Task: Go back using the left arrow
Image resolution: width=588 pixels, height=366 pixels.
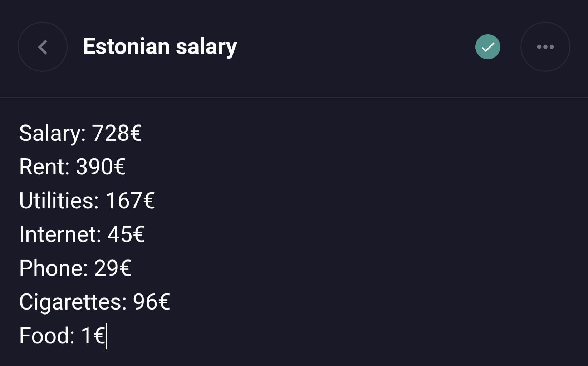Action: click(43, 47)
